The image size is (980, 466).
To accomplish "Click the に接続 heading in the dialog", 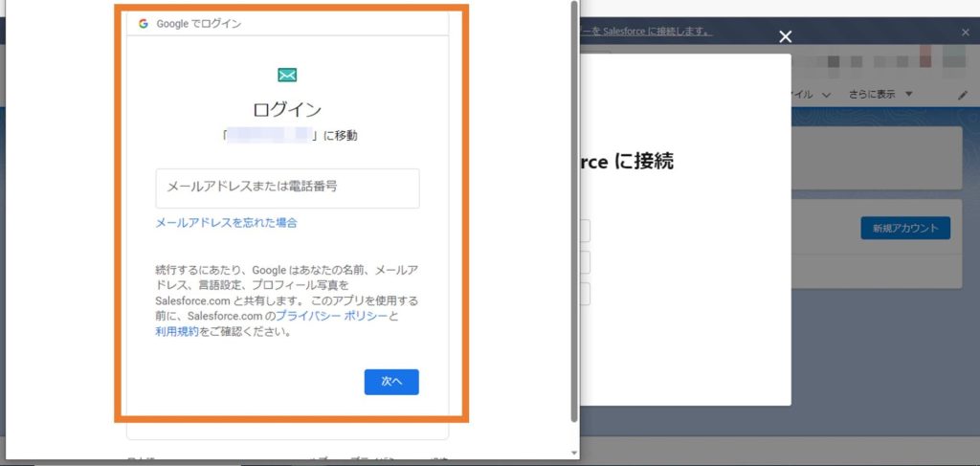I will click(x=627, y=162).
